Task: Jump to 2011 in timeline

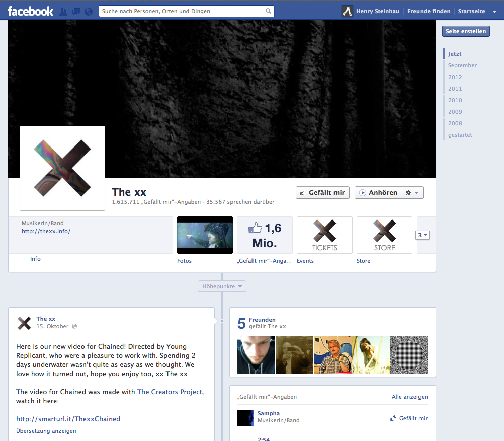Action: (455, 89)
